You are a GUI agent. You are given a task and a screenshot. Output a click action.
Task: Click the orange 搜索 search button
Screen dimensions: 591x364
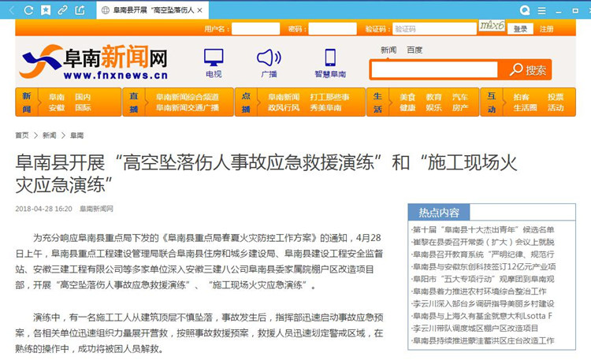[x=529, y=70]
